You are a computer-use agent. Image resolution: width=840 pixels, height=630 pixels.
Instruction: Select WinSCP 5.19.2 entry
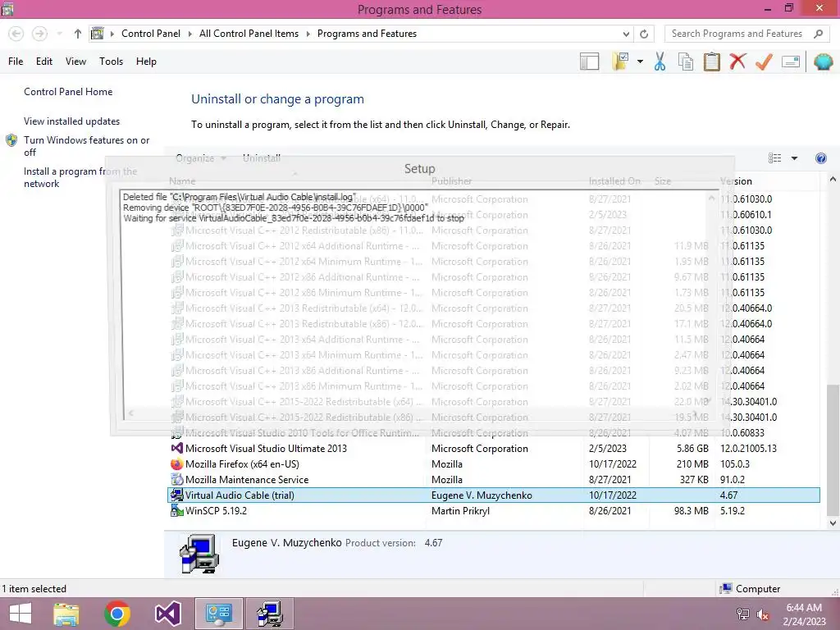coord(494,510)
